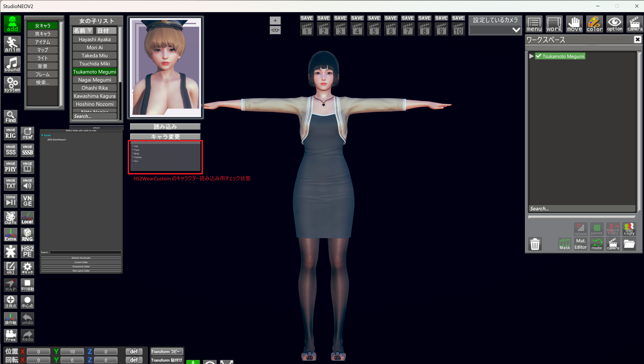Click the 名前 sort dropdown arrow
644x364 pixels.
90,31
